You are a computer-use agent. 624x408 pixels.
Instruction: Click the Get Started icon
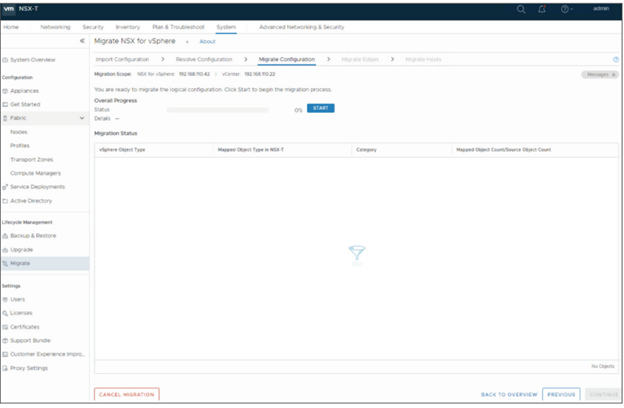coord(5,105)
